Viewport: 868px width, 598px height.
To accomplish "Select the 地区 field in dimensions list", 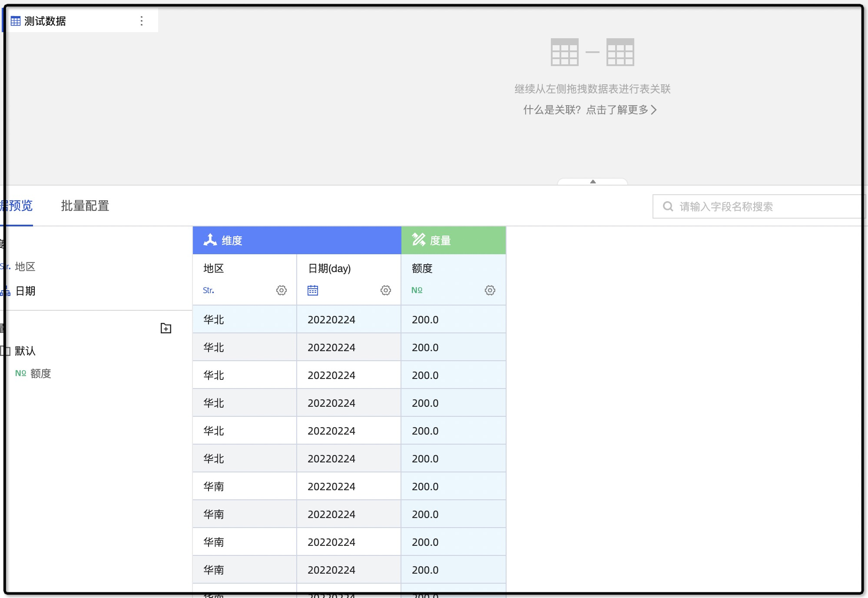I will [x=25, y=267].
